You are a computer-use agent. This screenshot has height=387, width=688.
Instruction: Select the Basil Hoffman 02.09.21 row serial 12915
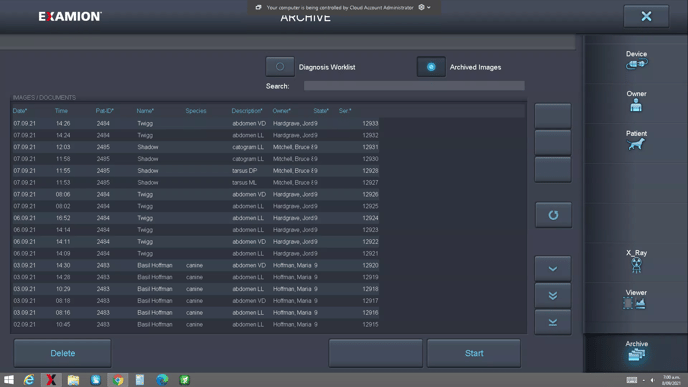(196, 325)
